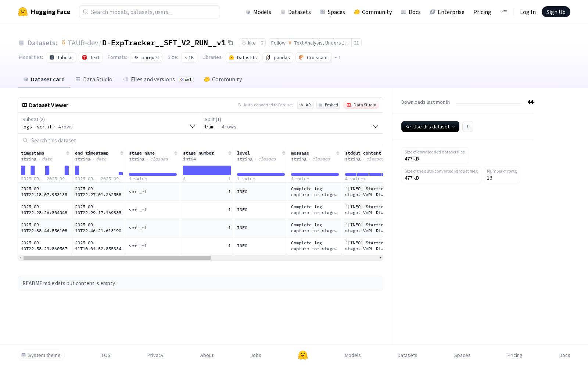Click the stage_number histogram bar
This screenshot has height=368, width=588.
point(207,170)
